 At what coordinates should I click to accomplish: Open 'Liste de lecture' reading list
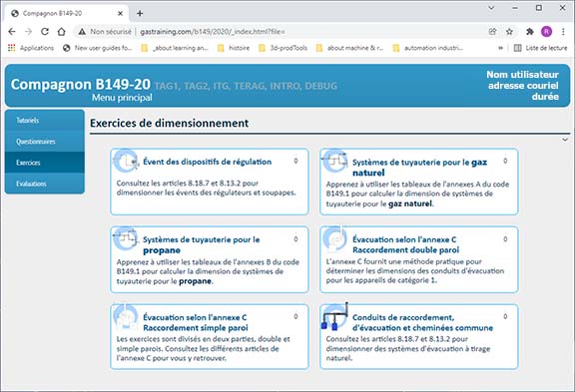[x=540, y=48]
